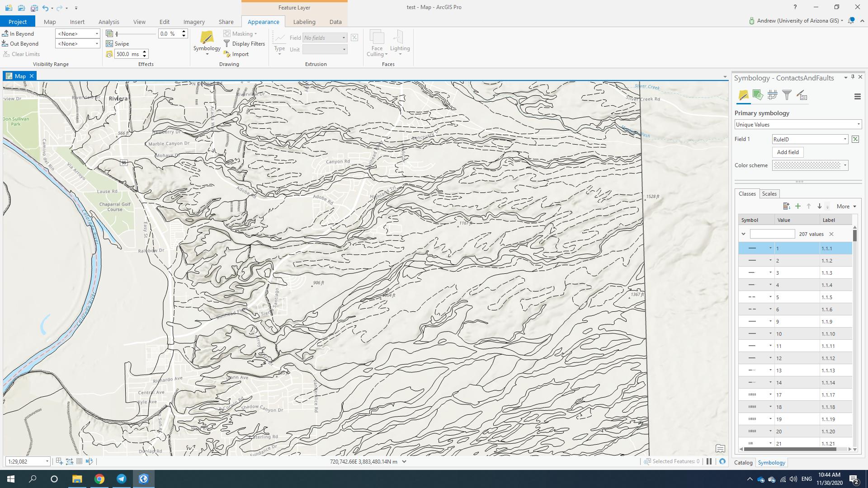Click the Pause Drawing icon
The image size is (868, 488).
[709, 461]
